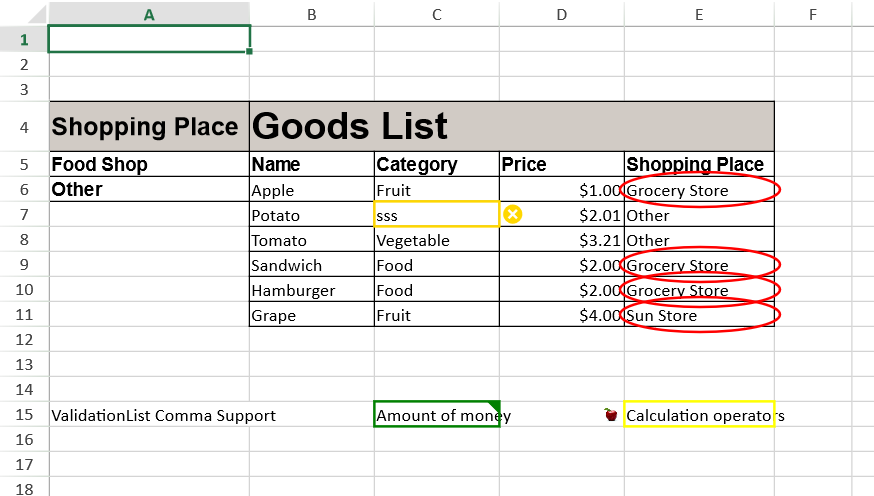
Task: Click the yellow error icon next to sss
Action: tap(512, 214)
